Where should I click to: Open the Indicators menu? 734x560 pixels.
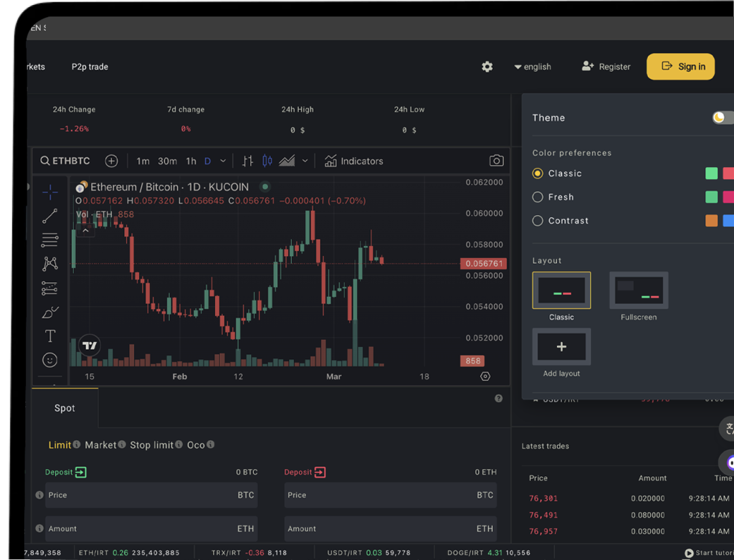pos(353,161)
